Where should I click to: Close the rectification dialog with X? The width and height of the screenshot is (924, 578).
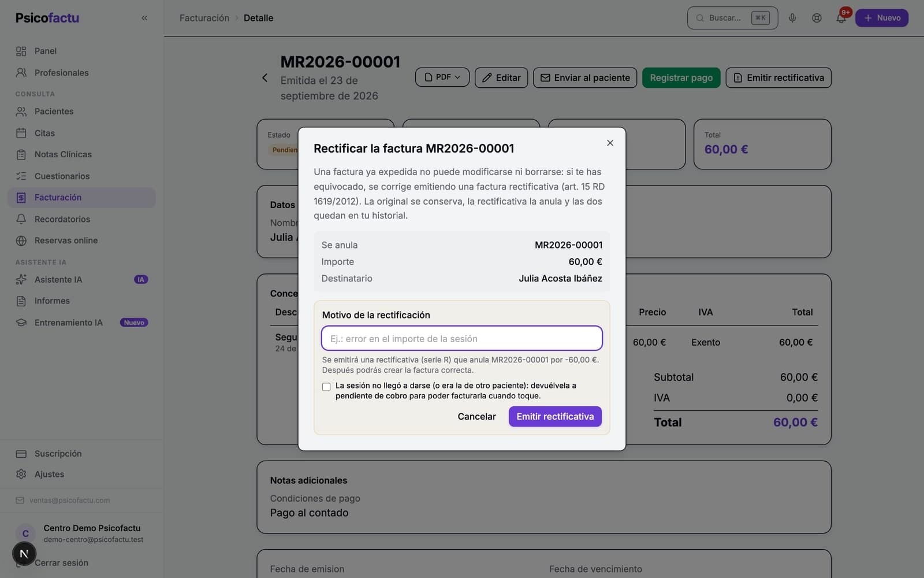(x=610, y=143)
